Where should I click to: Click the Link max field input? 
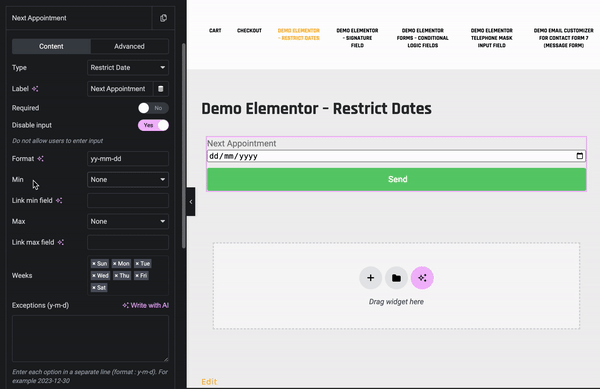128,242
